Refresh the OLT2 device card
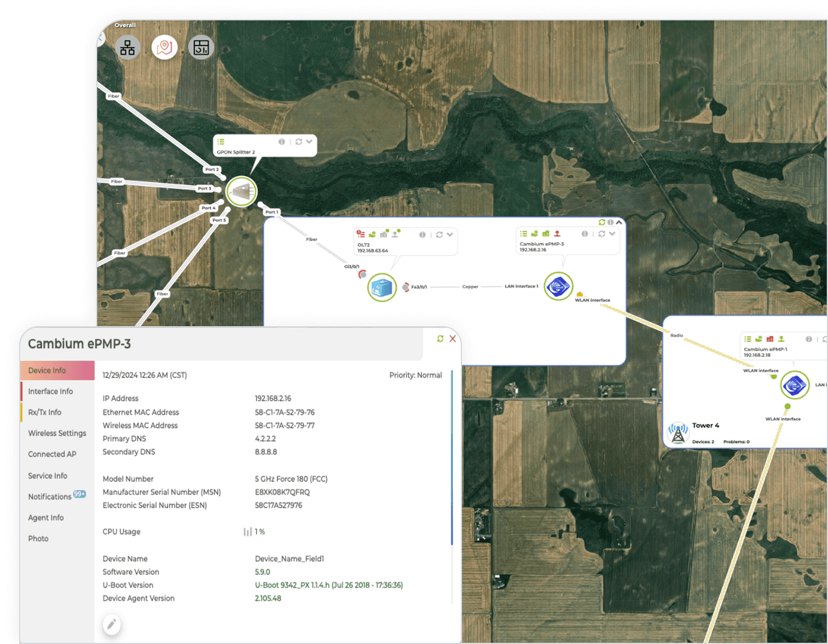The height and width of the screenshot is (644, 828). coord(439,235)
